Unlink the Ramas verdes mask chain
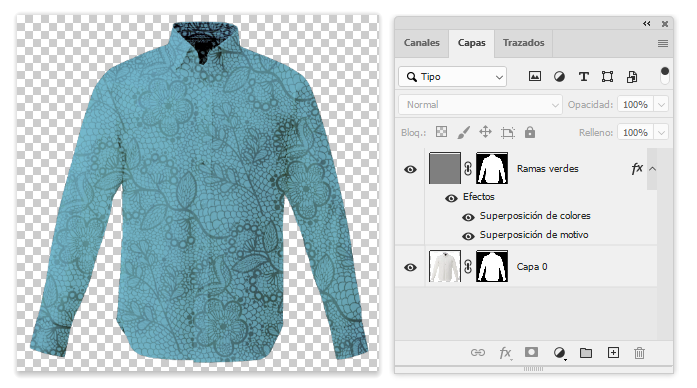 468,168
